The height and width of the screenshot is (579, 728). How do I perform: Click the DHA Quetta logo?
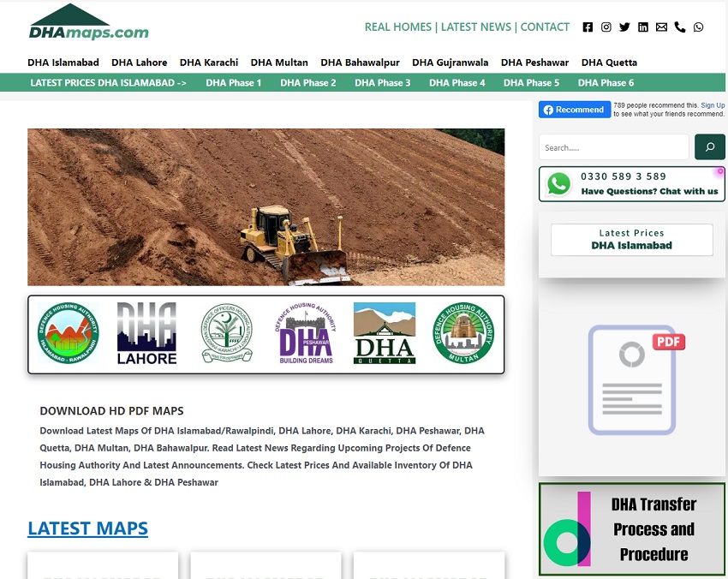pyautogui.click(x=385, y=333)
